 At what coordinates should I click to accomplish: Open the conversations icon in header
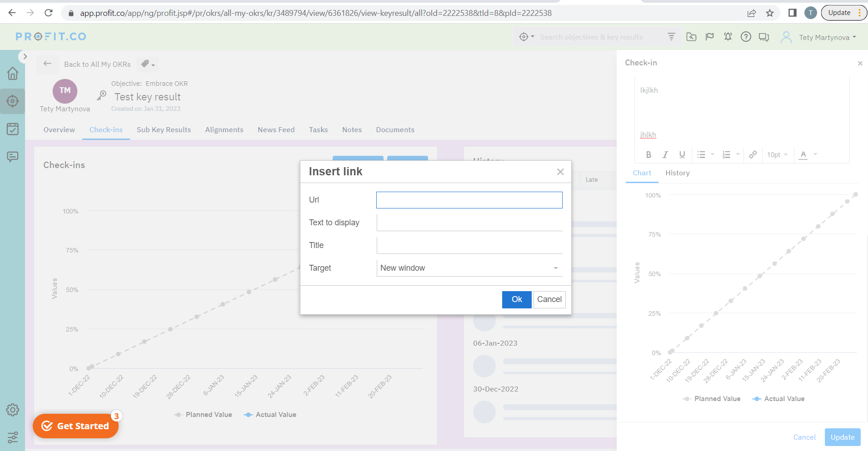[764, 37]
